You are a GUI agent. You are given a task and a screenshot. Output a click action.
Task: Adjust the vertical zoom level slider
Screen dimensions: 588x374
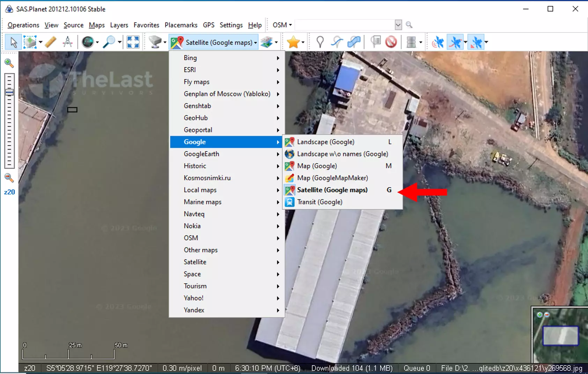[9, 121]
